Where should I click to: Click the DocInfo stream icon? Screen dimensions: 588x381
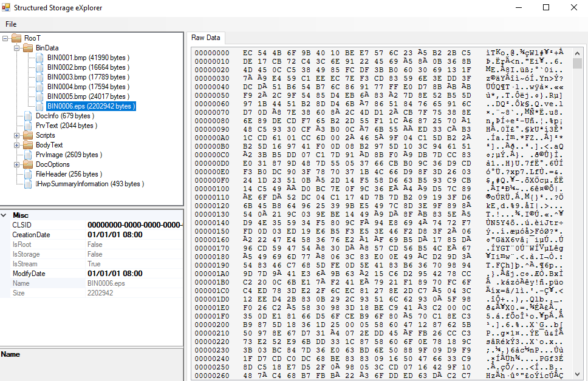(x=28, y=116)
